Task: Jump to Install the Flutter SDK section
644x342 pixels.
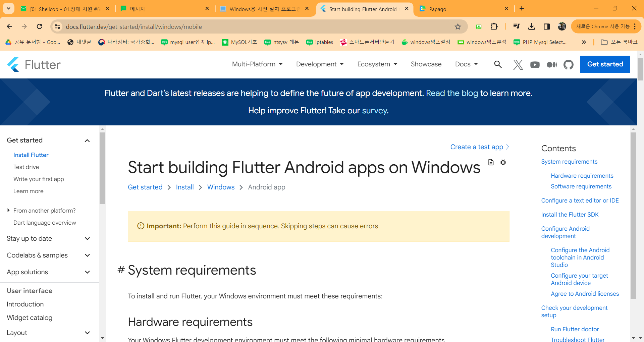Action: pos(570,215)
